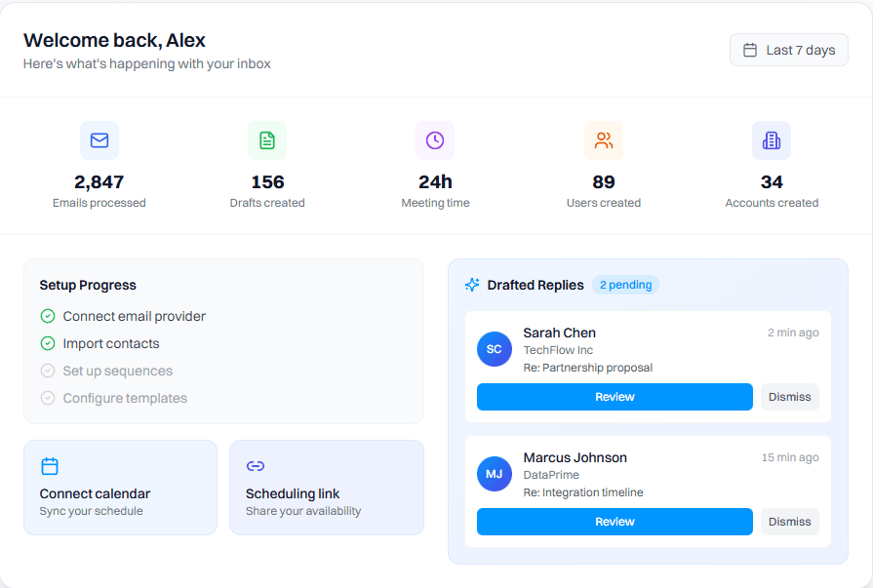873x588 pixels.
Task: Click the Emails processed envelope icon
Action: coord(99,140)
